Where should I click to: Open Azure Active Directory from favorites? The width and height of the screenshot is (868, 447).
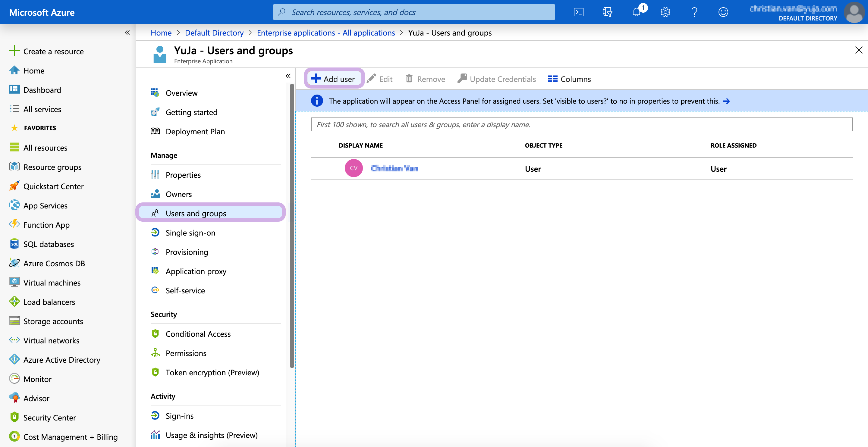pos(62,360)
